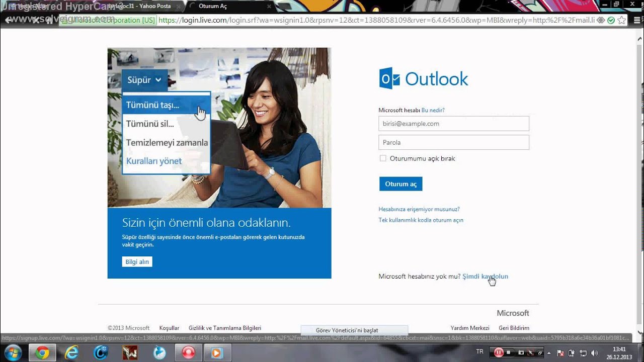Open the red record app on taskbar

[189, 353]
